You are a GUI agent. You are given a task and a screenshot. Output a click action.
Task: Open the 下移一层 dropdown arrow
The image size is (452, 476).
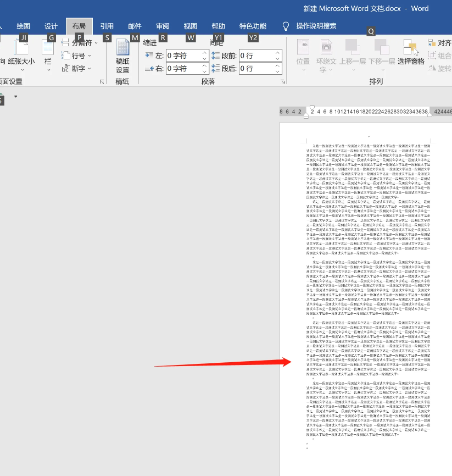pyautogui.click(x=383, y=70)
